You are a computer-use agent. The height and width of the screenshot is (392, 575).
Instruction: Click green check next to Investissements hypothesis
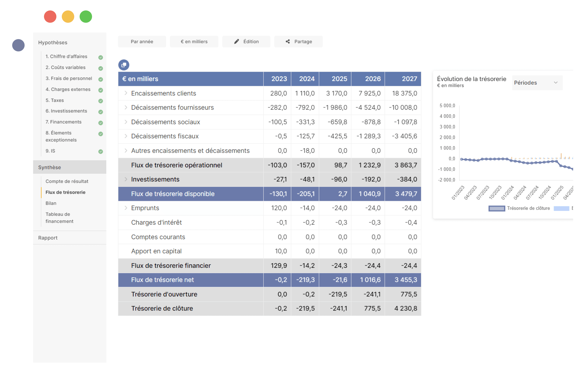tap(100, 112)
